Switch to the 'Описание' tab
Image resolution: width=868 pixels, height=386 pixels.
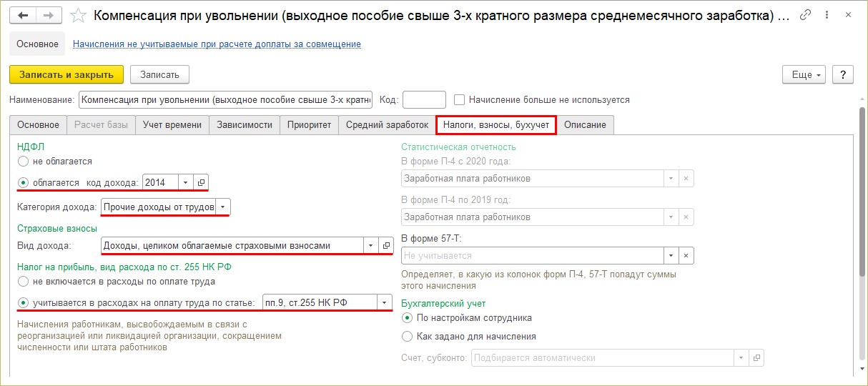[585, 124]
